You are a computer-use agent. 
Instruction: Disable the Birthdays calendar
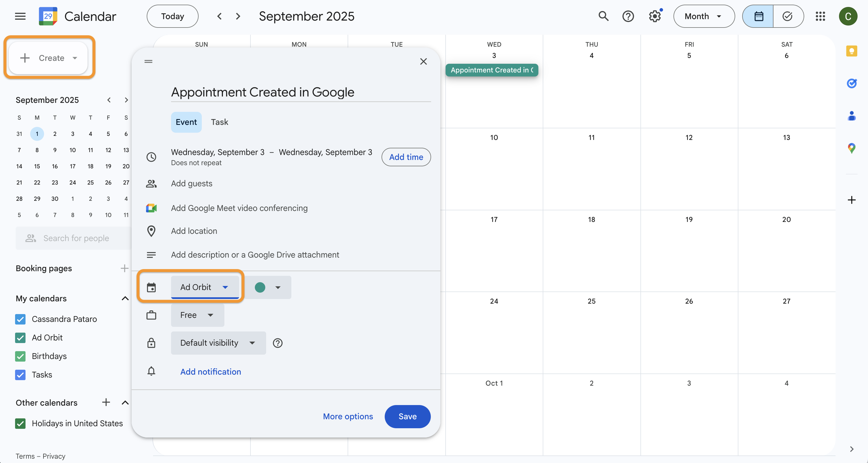[20, 356]
